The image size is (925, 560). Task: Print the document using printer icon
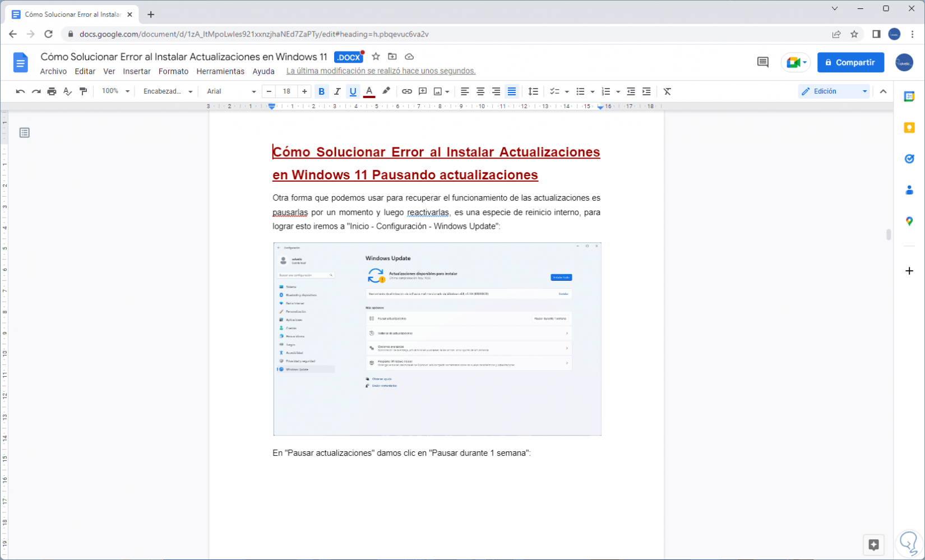(x=52, y=91)
